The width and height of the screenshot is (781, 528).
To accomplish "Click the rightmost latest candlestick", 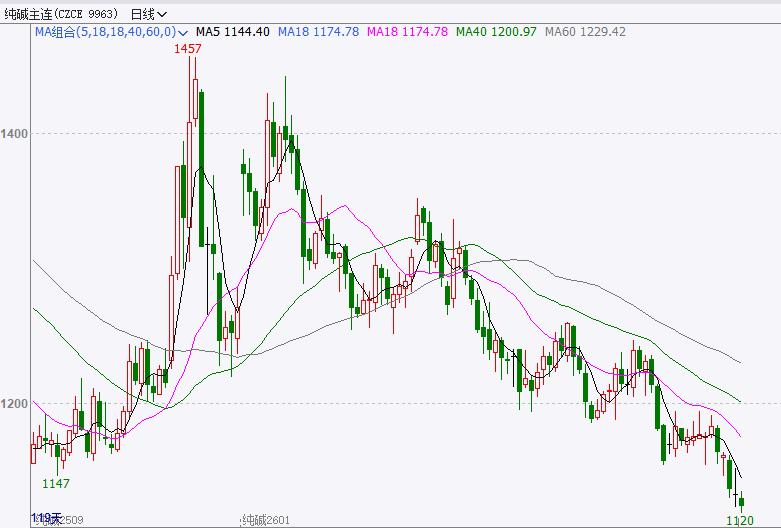I will 742,503.
